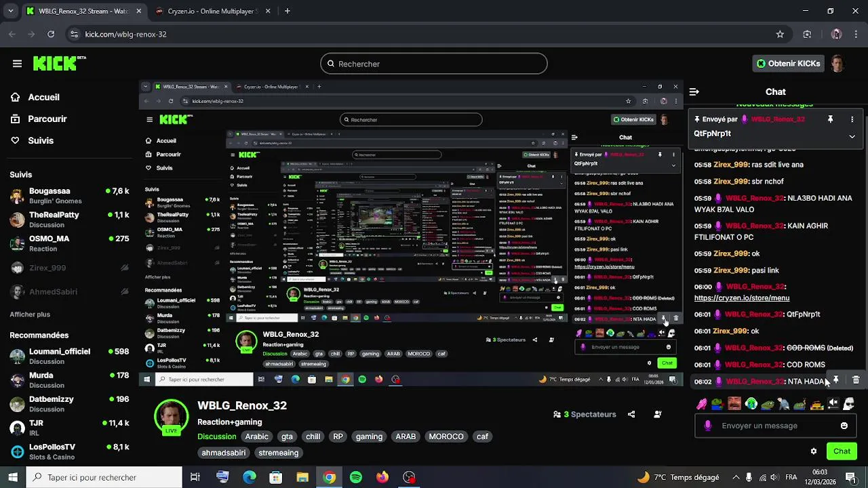Reload the page

(x=51, y=34)
